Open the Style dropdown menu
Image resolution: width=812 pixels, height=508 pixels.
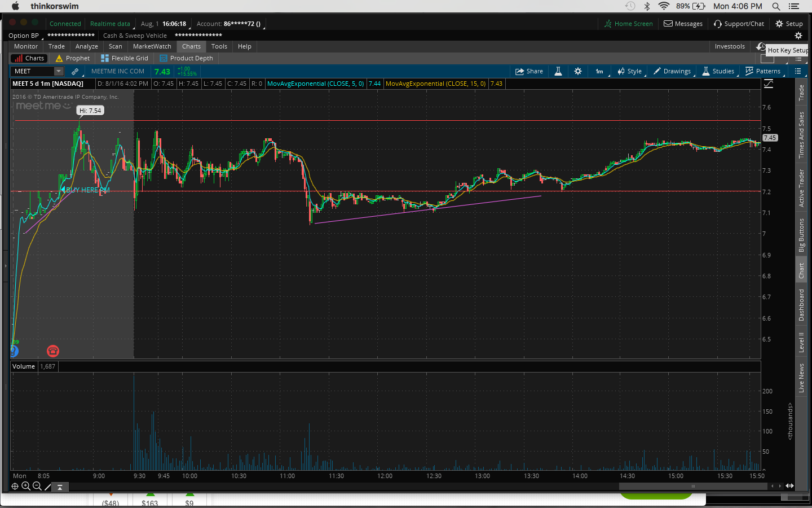(630, 71)
